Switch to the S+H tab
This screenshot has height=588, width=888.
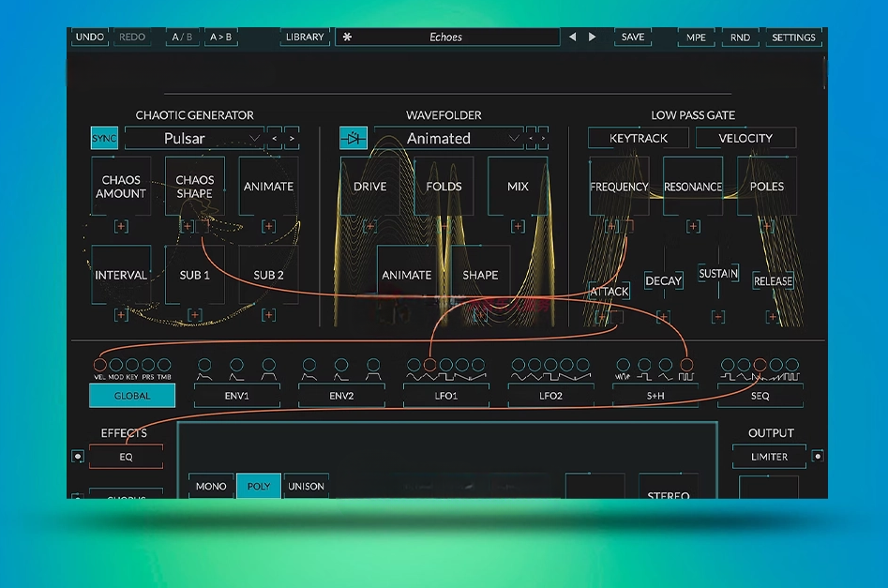click(x=655, y=396)
